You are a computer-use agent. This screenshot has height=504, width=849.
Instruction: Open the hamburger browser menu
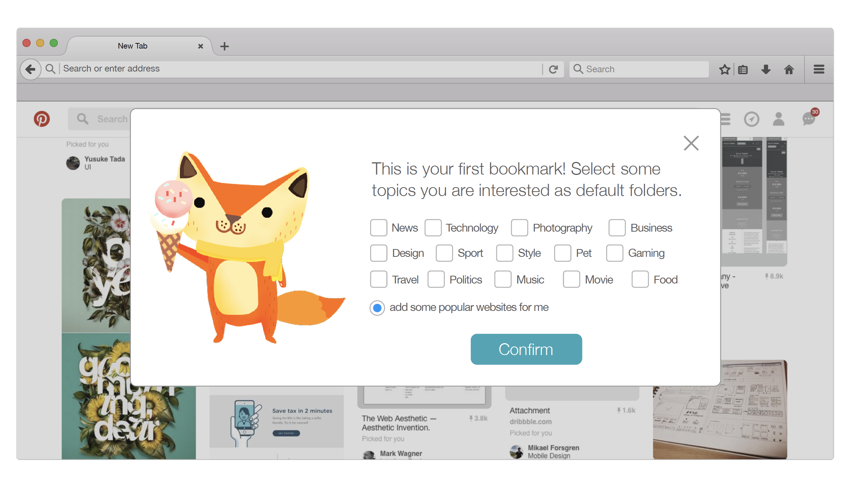tap(819, 69)
